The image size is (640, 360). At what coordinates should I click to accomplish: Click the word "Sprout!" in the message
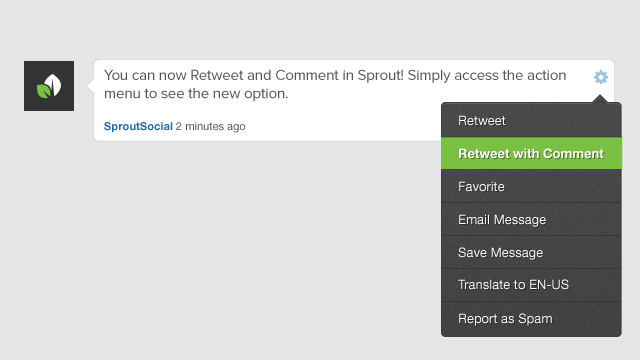coord(380,76)
